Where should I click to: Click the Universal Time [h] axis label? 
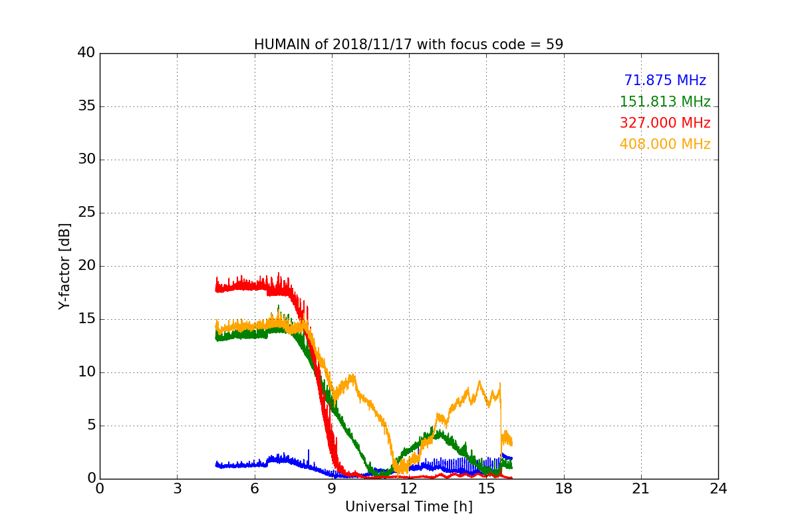(x=408, y=507)
